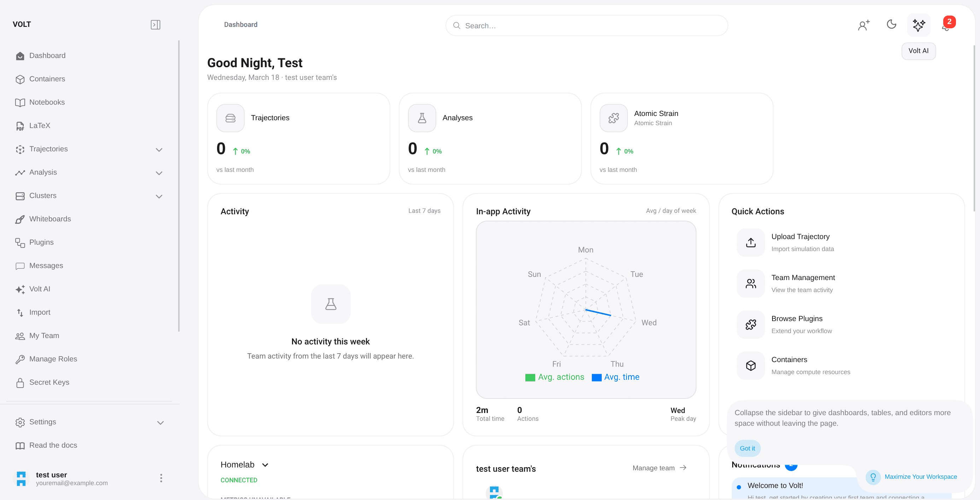
Task: Click the Good Night, Test greeting
Action: coord(255,63)
